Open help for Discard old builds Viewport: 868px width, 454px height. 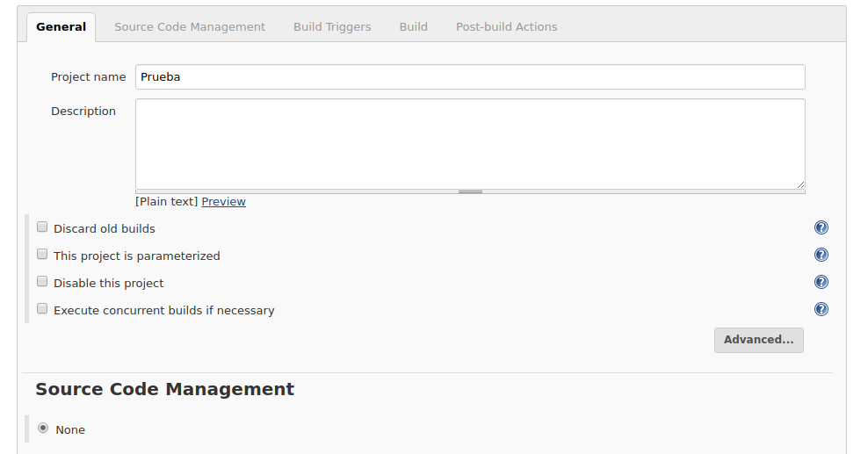point(821,227)
